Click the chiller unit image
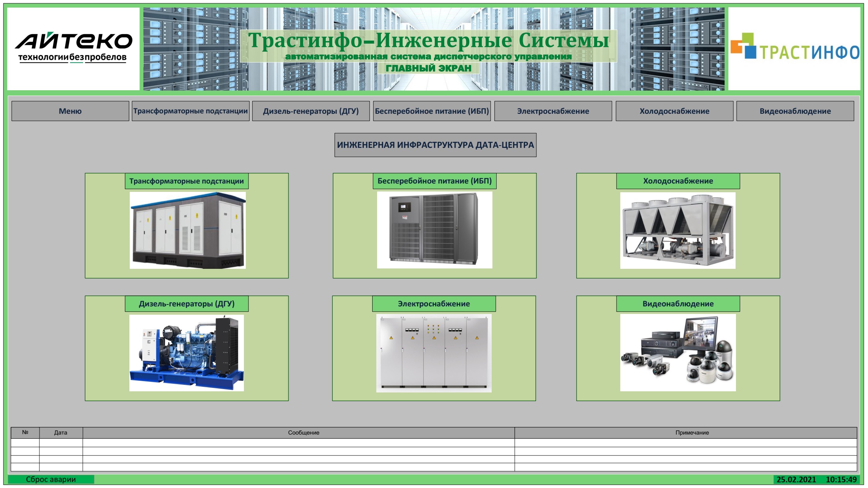Viewport: 868px width, 488px height. [x=678, y=230]
